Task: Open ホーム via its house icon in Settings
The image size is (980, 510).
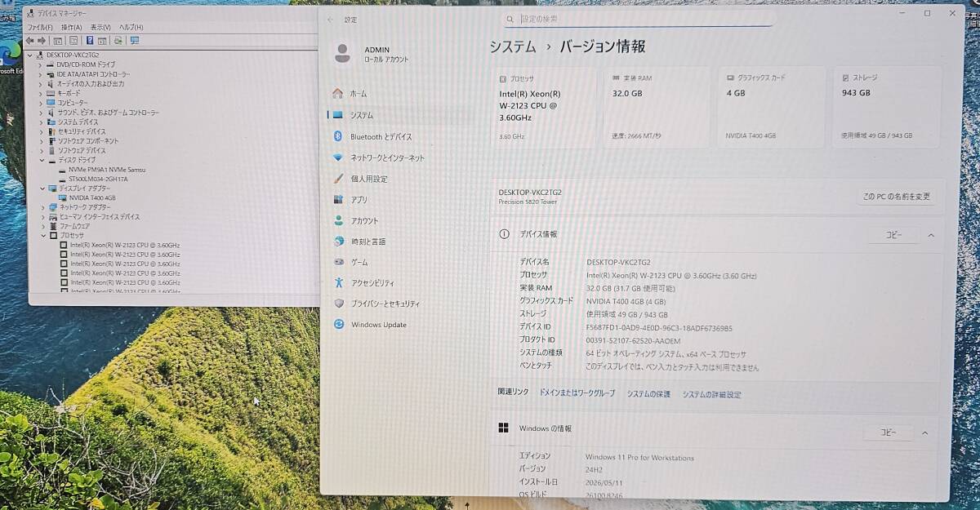Action: tap(338, 94)
